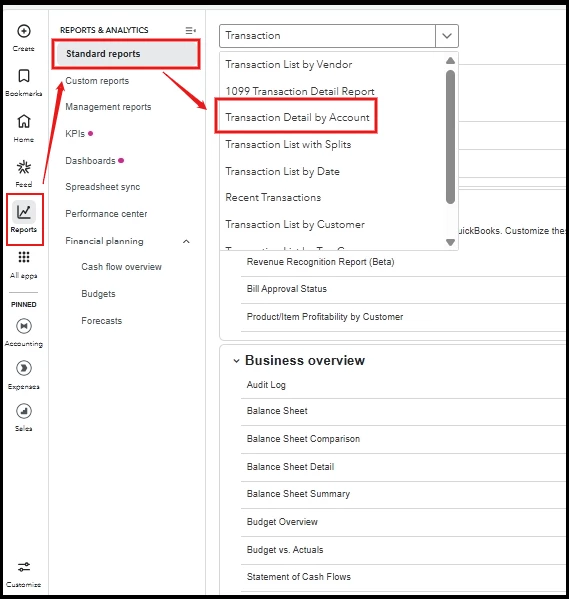The image size is (569, 599).
Task: Open All apps grid icon
Action: [x=24, y=257]
